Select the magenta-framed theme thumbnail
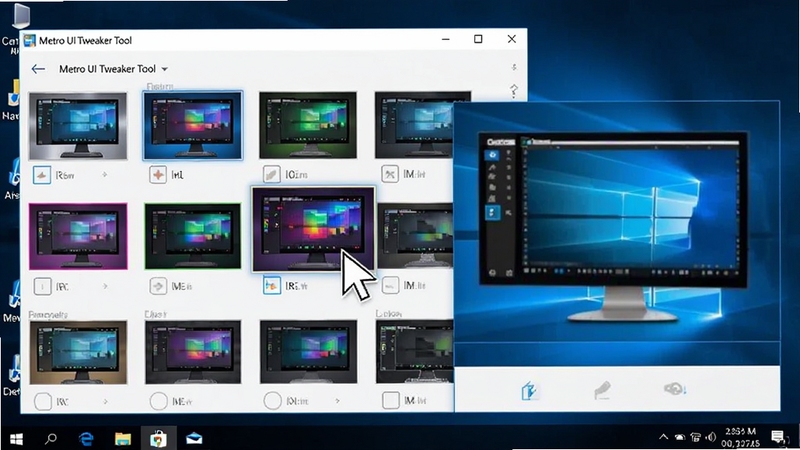The width and height of the screenshot is (800, 450). pyautogui.click(x=78, y=236)
